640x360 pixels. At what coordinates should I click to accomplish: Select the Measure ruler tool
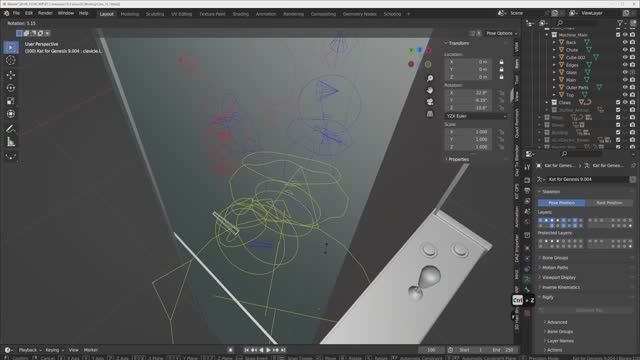tap(11, 142)
